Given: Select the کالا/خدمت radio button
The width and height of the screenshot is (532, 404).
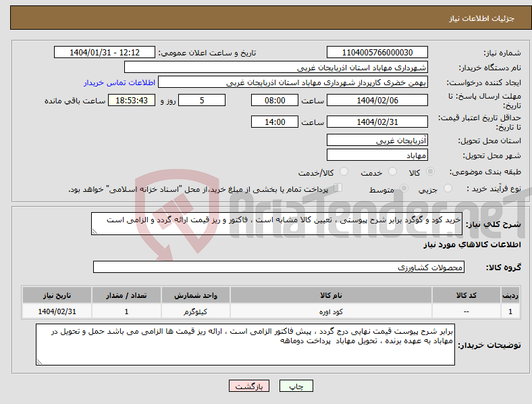Looking at the screenshot, I should [344, 172].
